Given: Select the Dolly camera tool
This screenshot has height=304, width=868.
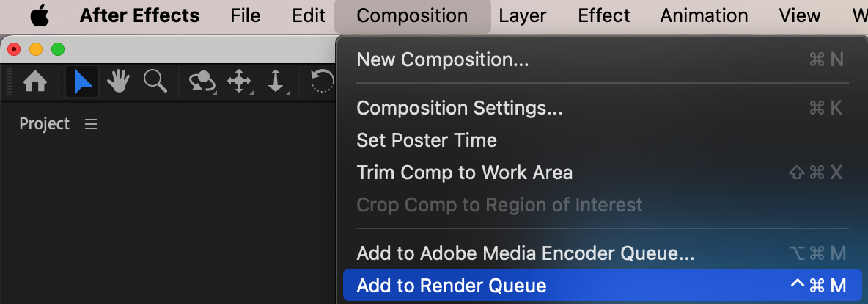Looking at the screenshot, I should click(x=276, y=82).
